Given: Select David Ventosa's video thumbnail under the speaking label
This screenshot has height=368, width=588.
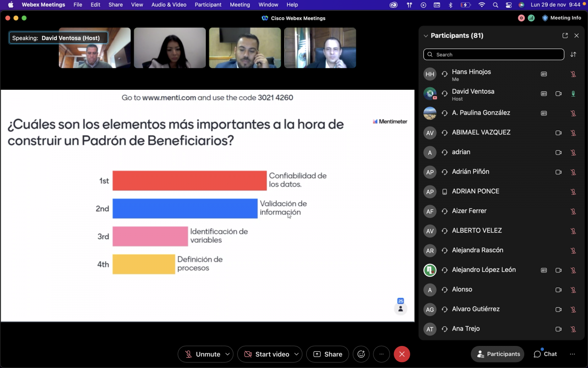Looking at the screenshot, I should (95, 48).
